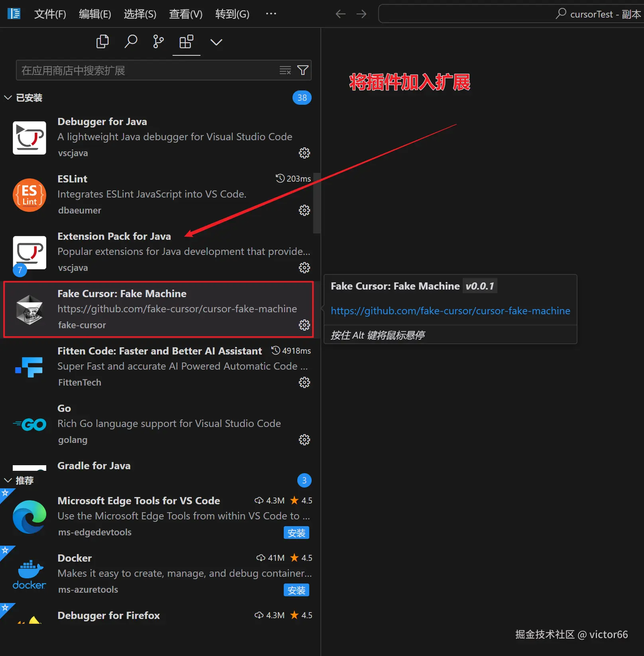The image size is (644, 656).
Task: Open the Explorer files view icon
Action: tap(102, 41)
